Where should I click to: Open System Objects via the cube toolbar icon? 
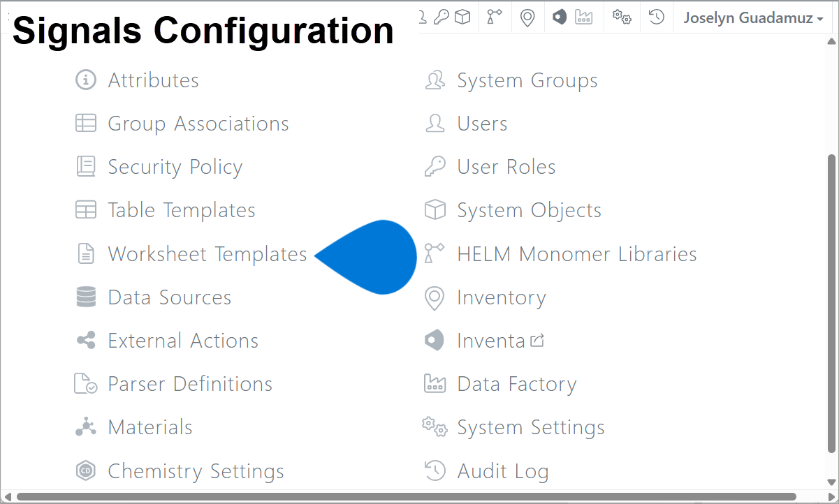pyautogui.click(x=462, y=16)
